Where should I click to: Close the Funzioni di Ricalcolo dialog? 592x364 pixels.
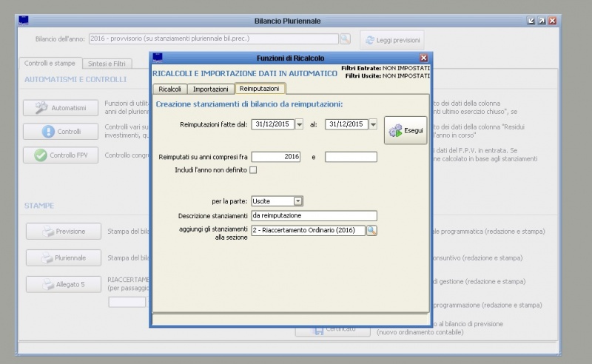tap(423, 58)
